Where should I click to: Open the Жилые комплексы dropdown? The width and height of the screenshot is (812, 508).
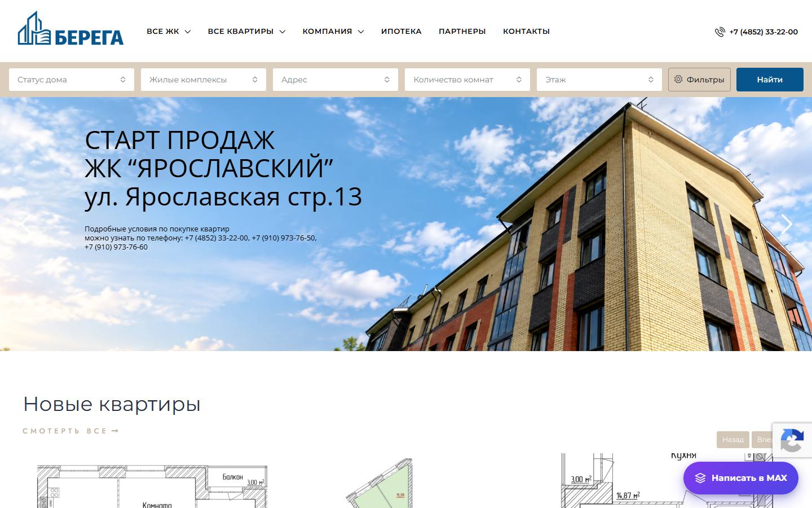click(204, 80)
